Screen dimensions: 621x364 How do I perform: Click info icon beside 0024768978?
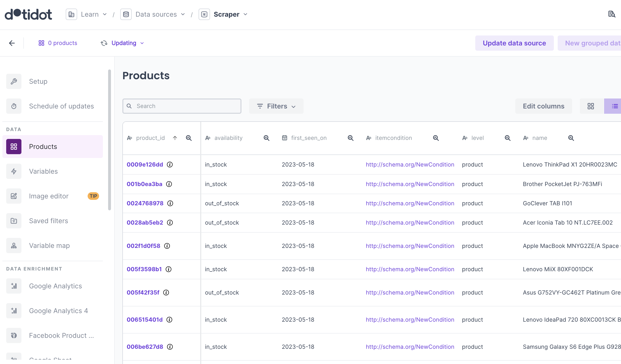tap(170, 203)
